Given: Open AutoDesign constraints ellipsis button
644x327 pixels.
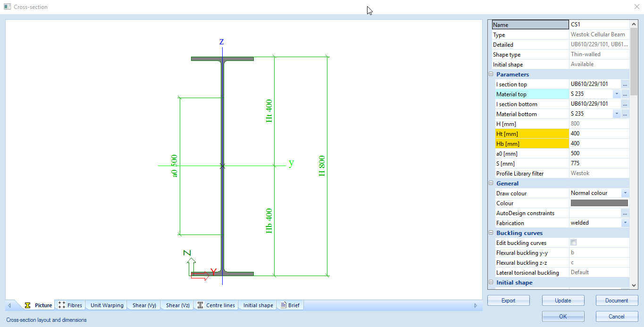Looking at the screenshot, I should pyautogui.click(x=625, y=213).
